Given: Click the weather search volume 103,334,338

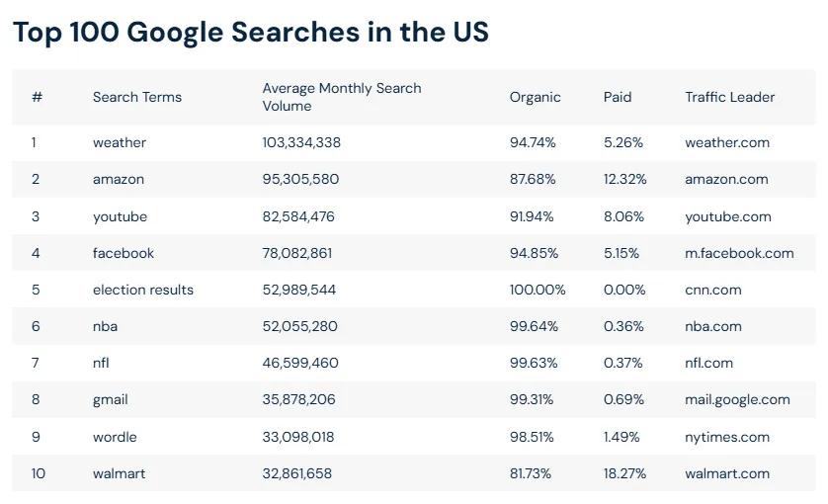Looking at the screenshot, I should [x=301, y=142].
